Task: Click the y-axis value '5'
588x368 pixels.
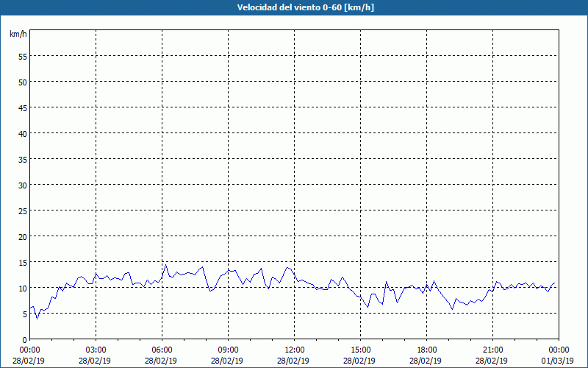Action: tap(25, 314)
